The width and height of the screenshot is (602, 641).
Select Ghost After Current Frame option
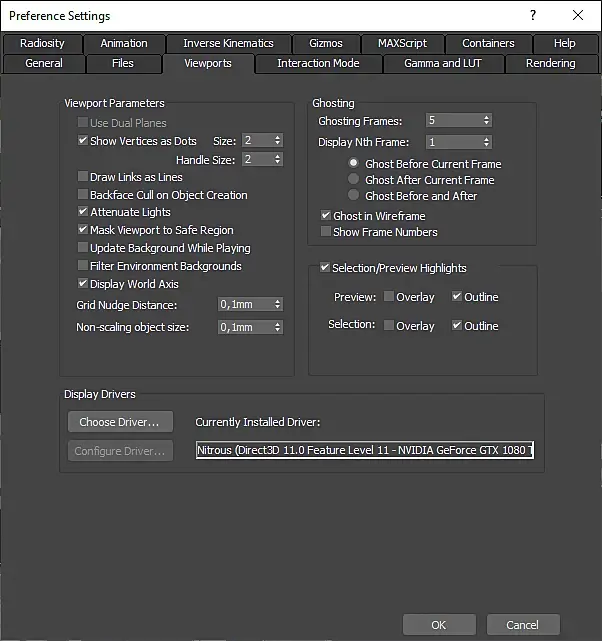tap(354, 179)
